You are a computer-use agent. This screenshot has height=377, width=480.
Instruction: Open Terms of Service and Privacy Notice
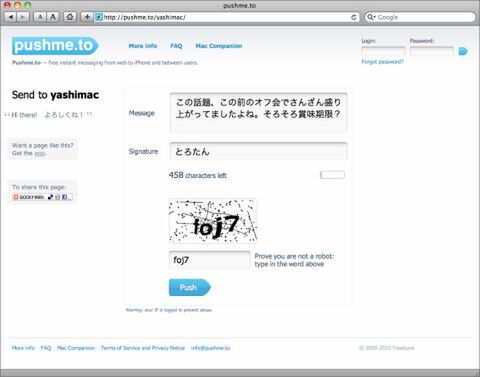pos(143,348)
